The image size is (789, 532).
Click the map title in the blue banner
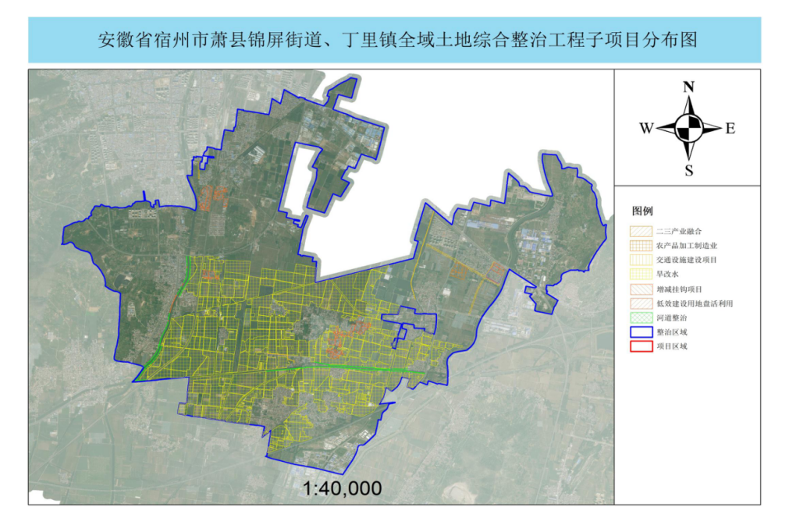(394, 40)
